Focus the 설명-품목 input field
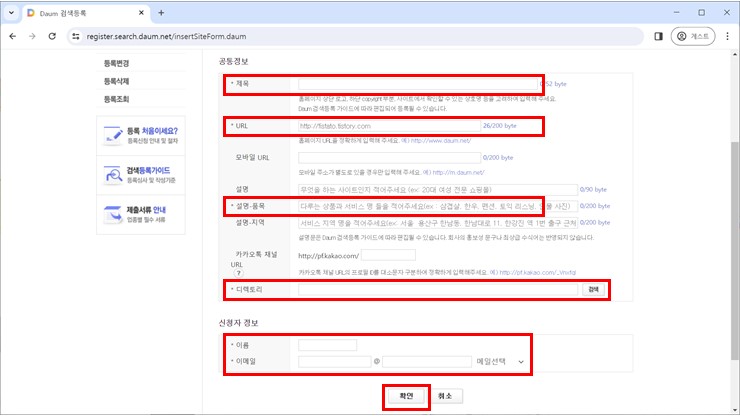This screenshot has height=416, width=740. [x=438, y=206]
